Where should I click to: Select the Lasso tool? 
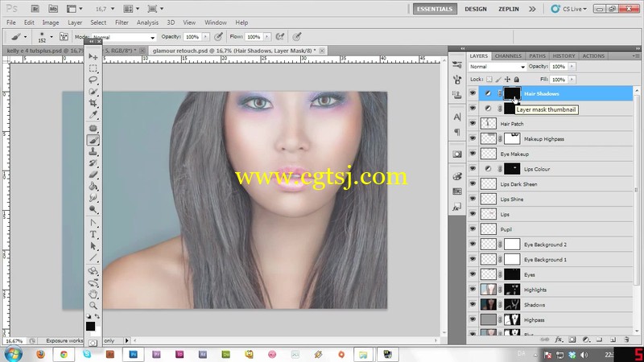click(93, 80)
